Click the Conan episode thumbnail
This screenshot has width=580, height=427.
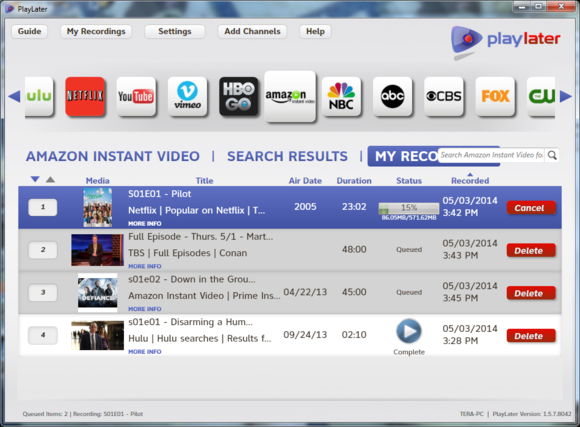(98, 250)
